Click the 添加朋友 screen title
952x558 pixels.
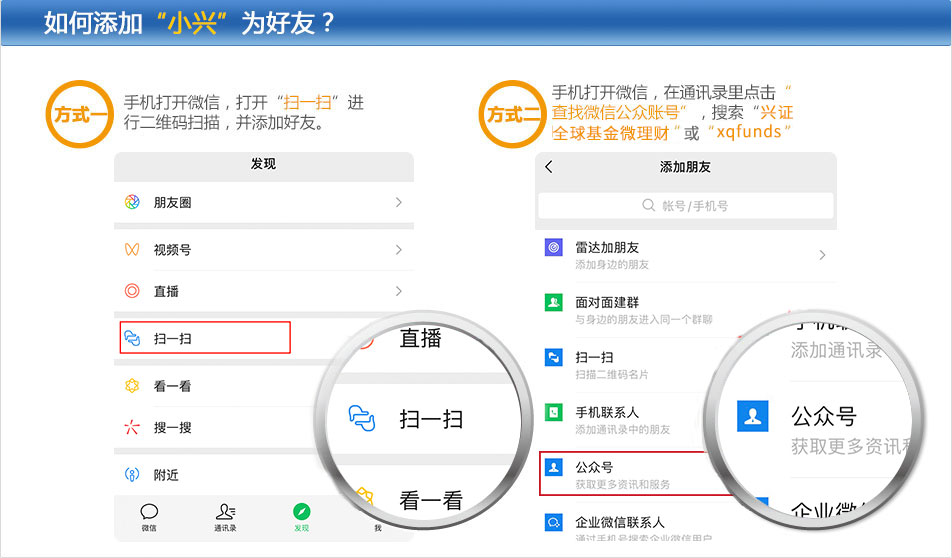coord(685,167)
